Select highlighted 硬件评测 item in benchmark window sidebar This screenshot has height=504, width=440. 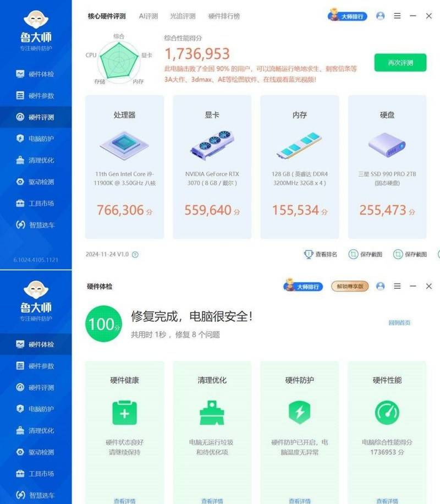click(x=35, y=117)
